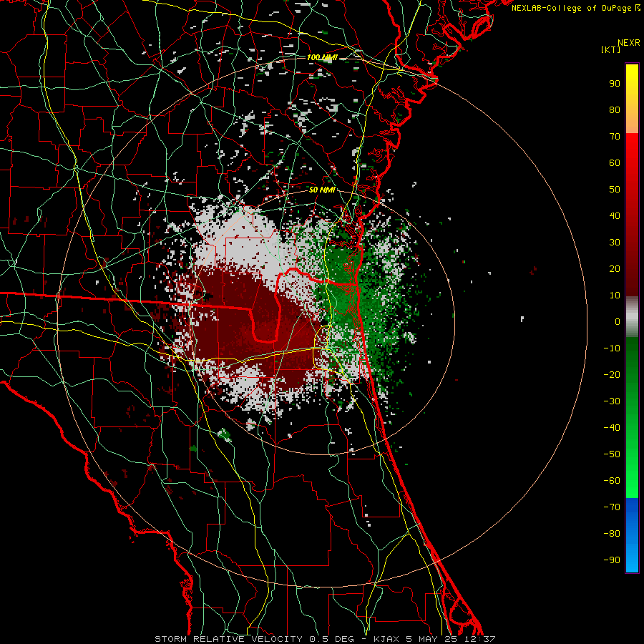Screen dimensions: 644x644
Task: Click the 0 value on the velocity scale
Action: (x=618, y=322)
